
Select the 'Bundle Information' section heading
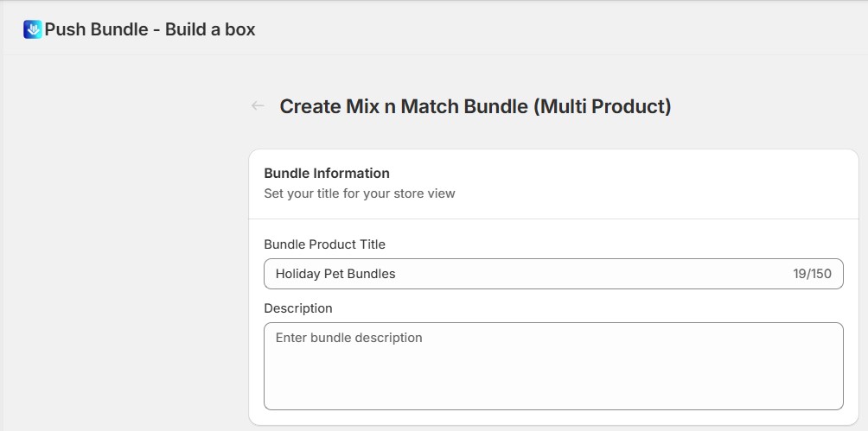pyautogui.click(x=327, y=173)
